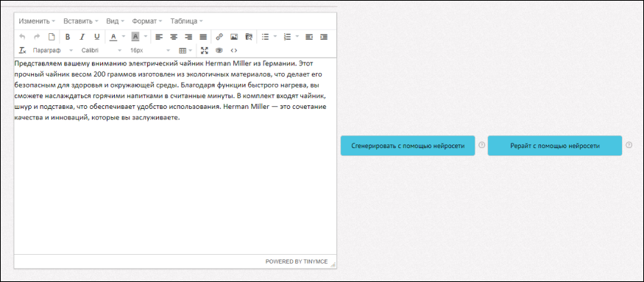
Task: Open numbered list style options arrow
Action: point(297,37)
